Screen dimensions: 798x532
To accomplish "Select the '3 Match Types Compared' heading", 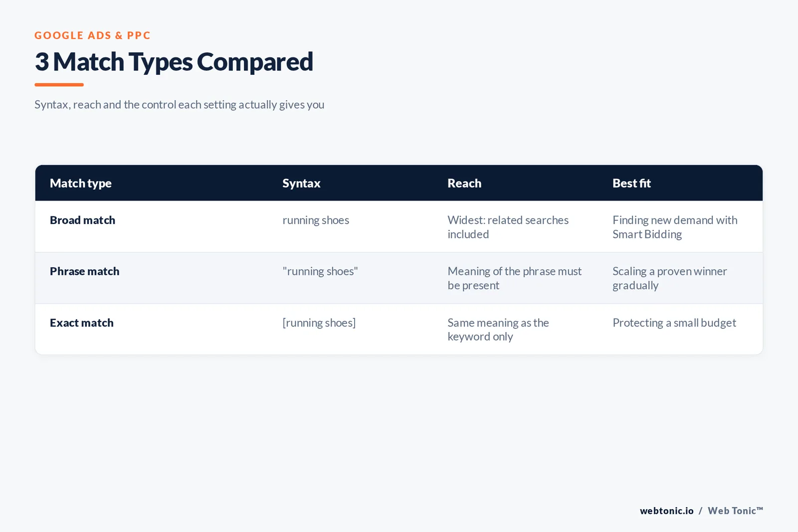I will (174, 62).
